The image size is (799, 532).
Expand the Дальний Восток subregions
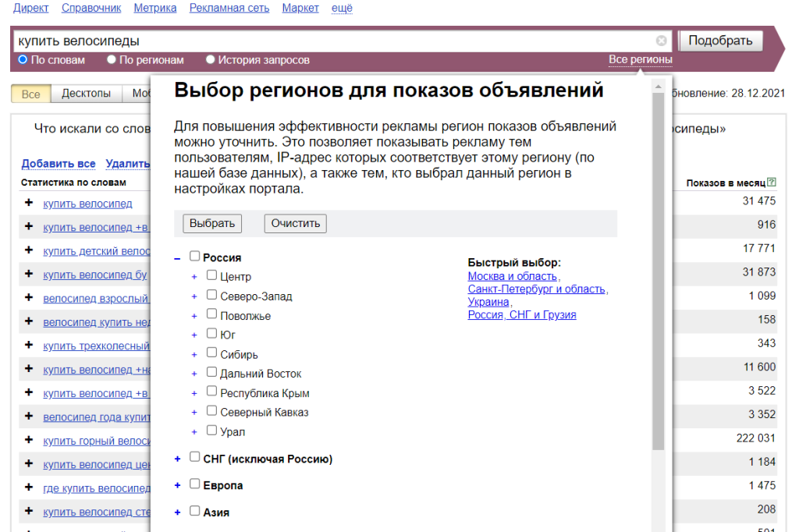(194, 374)
